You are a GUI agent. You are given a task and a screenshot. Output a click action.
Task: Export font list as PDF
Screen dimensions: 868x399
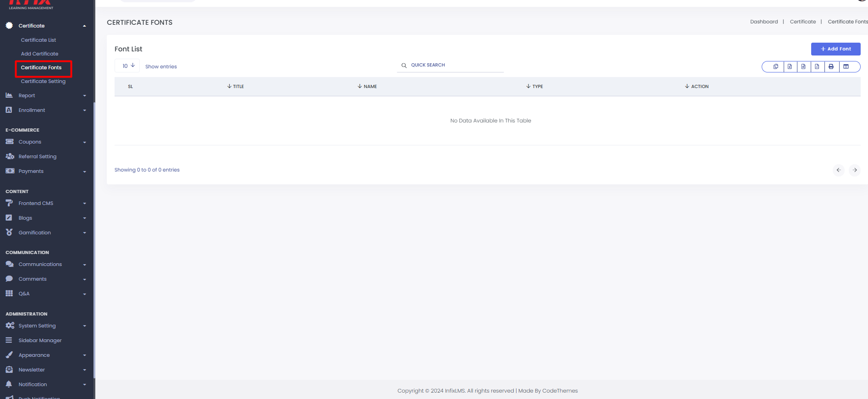(x=817, y=66)
